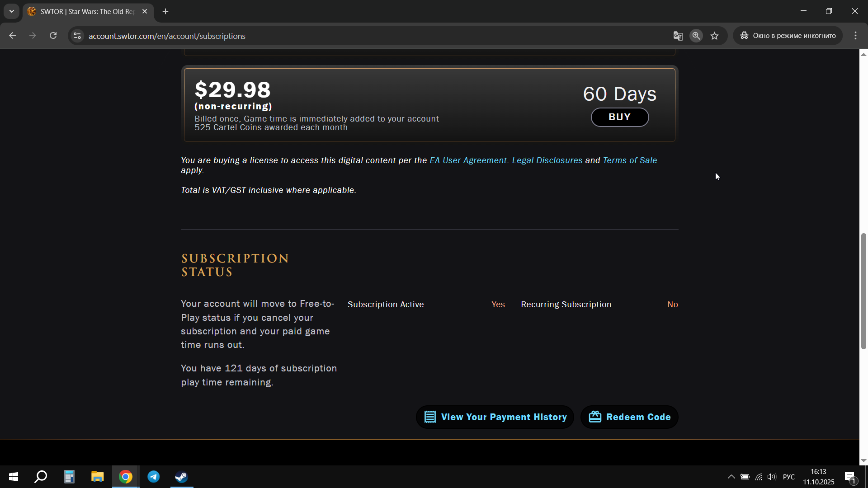
Task: Open site information icon beside URL
Action: tap(77, 36)
